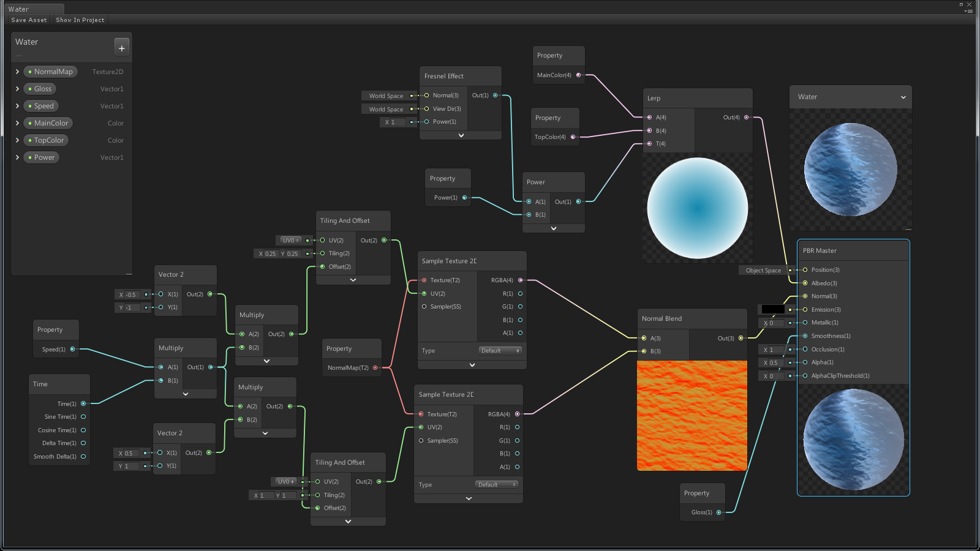Select the Water window tab

[x=34, y=9]
